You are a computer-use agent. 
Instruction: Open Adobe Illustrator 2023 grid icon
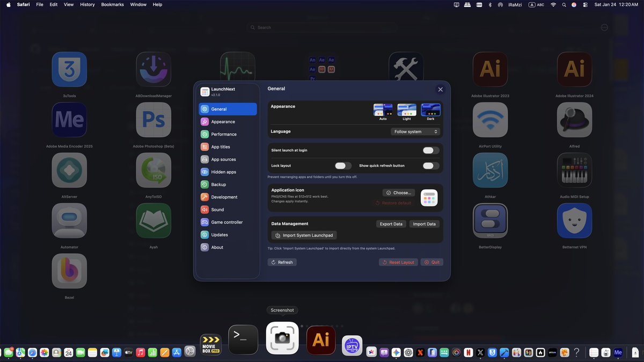490,69
